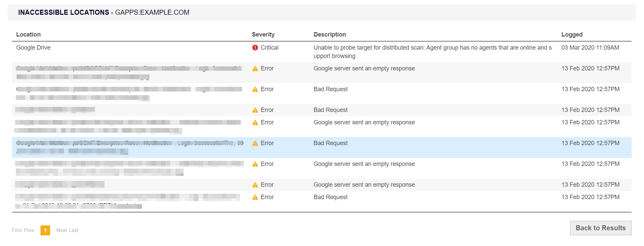Click the Back to Results button
Viewport: 644px width, 246px height.
click(x=600, y=228)
